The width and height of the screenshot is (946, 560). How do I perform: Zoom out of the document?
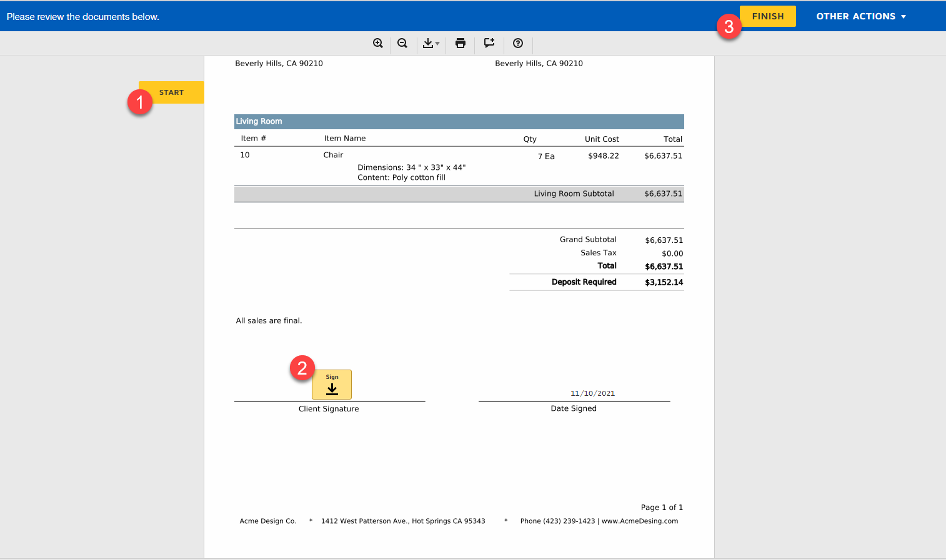(x=402, y=43)
